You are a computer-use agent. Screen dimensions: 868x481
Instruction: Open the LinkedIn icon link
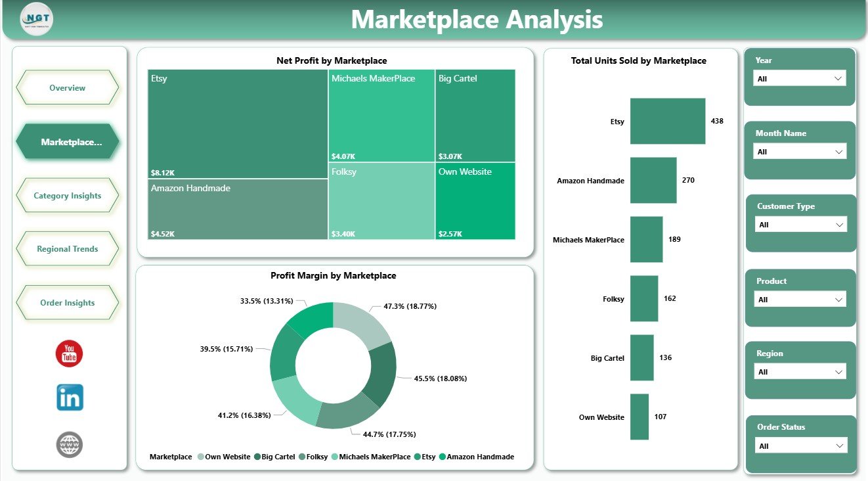tap(70, 398)
